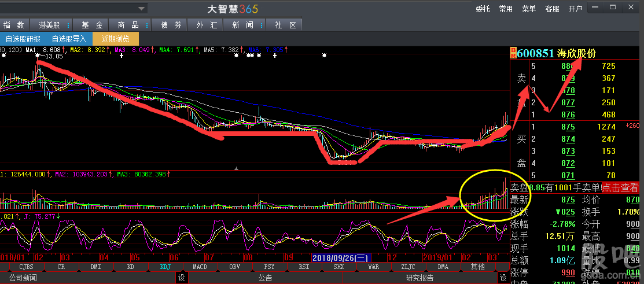Click buy level 5 price 871
The image size is (644, 284).
pyautogui.click(x=568, y=176)
